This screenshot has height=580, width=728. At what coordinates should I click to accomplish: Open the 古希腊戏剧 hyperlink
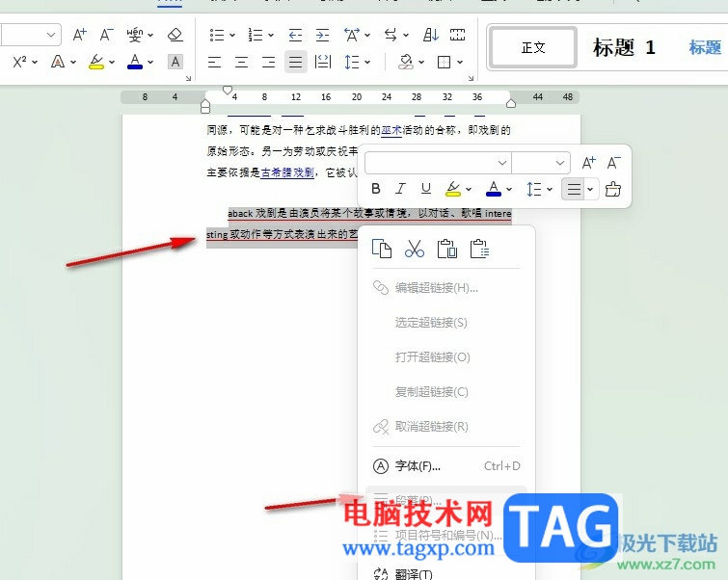287,173
